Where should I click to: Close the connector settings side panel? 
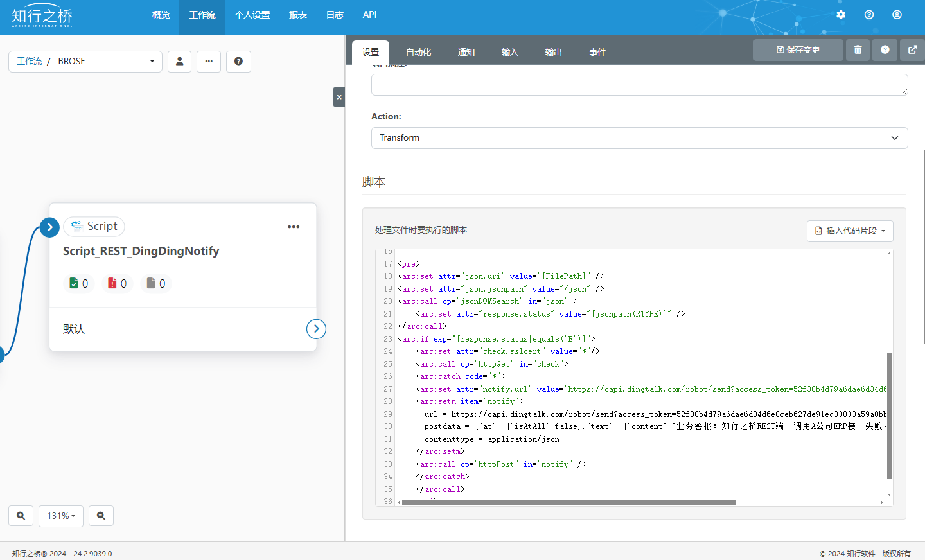[x=339, y=97]
